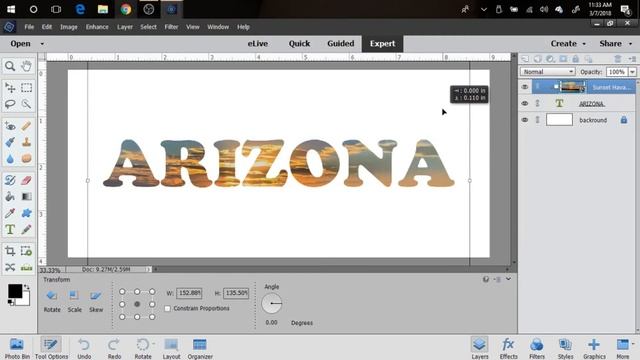Select the Hand tool
Viewport: 640px width, 360px height.
[x=27, y=66]
